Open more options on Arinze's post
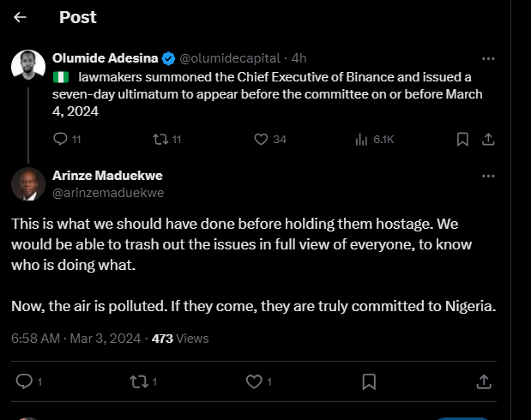Viewport: 531px width, 420px height. 488,176
